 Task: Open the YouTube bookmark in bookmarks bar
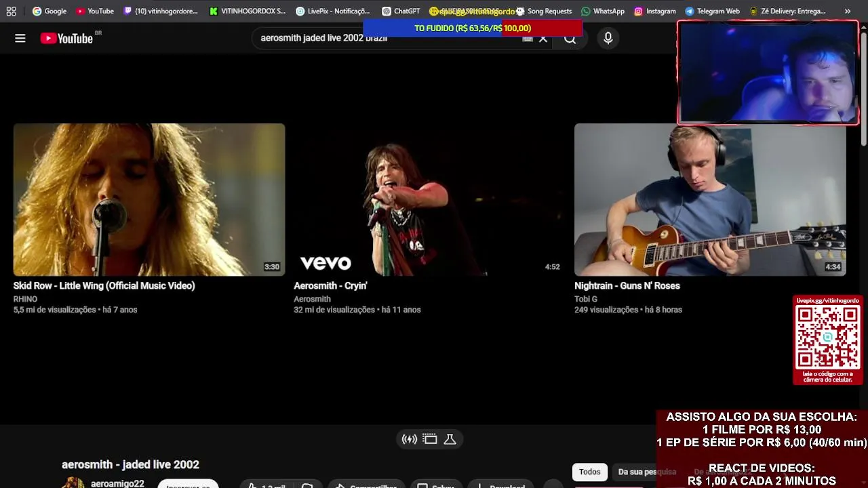pyautogui.click(x=95, y=11)
